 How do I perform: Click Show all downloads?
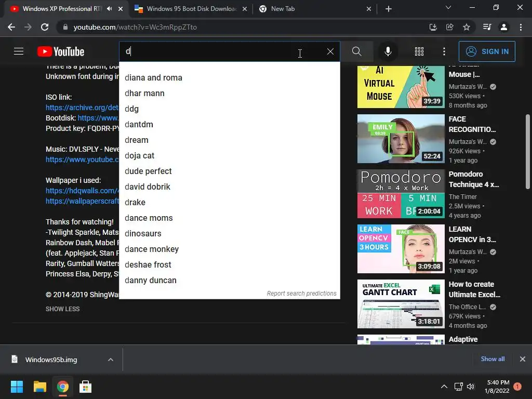pos(493,359)
